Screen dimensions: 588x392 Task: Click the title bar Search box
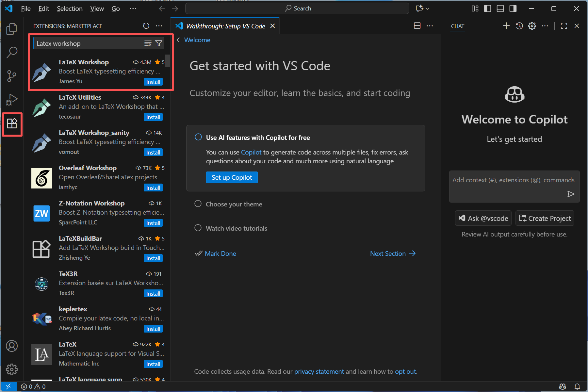(x=297, y=8)
